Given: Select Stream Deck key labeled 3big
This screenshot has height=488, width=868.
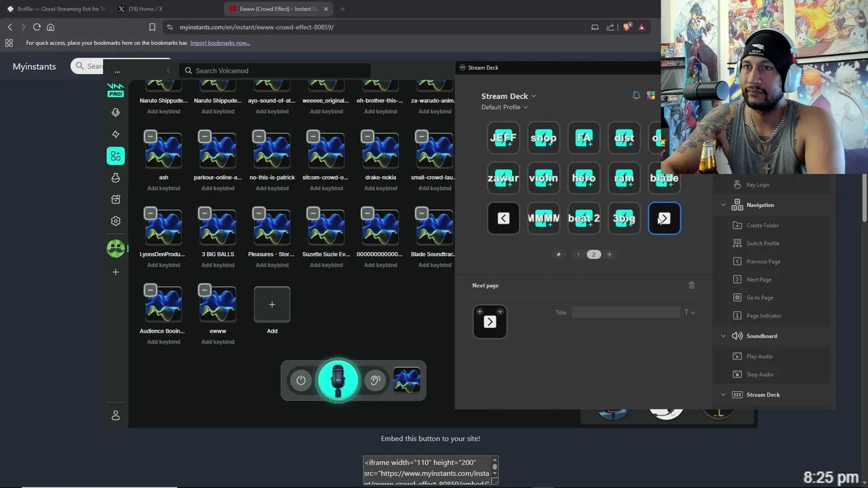Looking at the screenshot, I should tap(624, 218).
